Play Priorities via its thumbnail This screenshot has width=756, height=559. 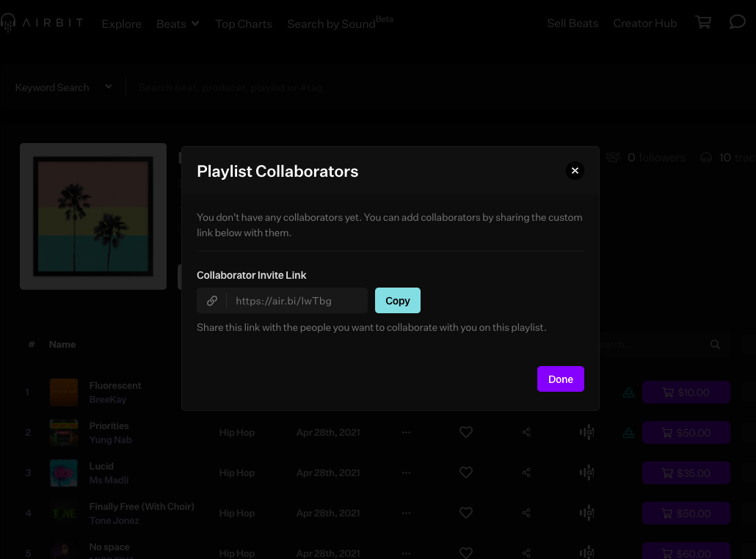[64, 433]
